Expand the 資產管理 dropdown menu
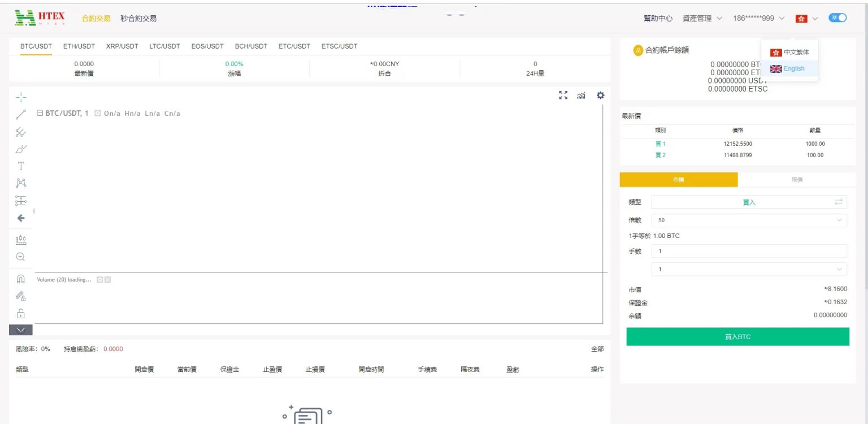This screenshot has width=868, height=424. coord(702,19)
